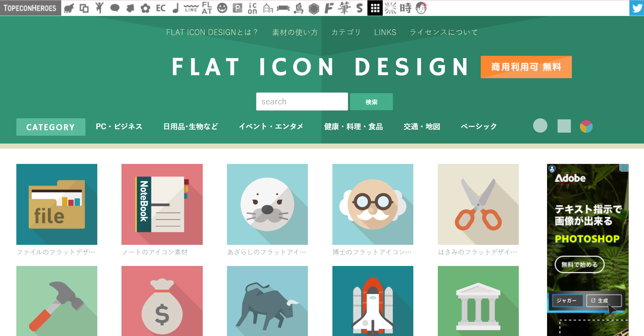Open the PC・ビジネス category
Screen dimensions: 644x336
[119, 127]
